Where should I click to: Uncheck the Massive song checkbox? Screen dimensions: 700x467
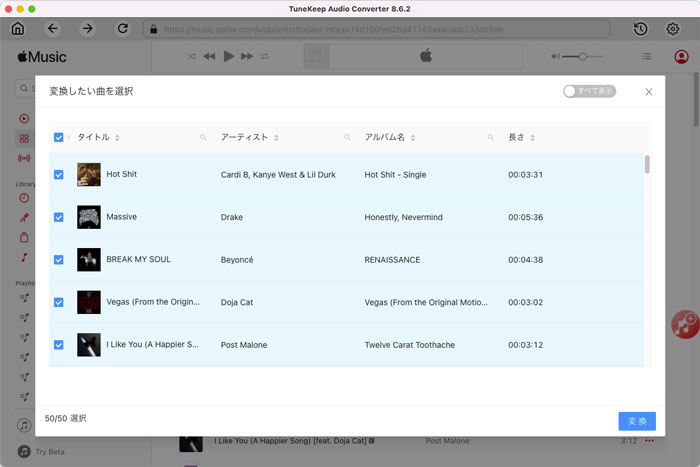point(58,217)
